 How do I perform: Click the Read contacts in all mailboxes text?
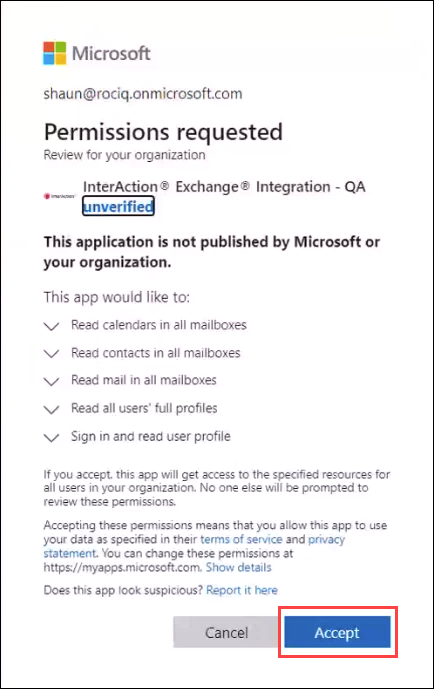[x=156, y=353]
